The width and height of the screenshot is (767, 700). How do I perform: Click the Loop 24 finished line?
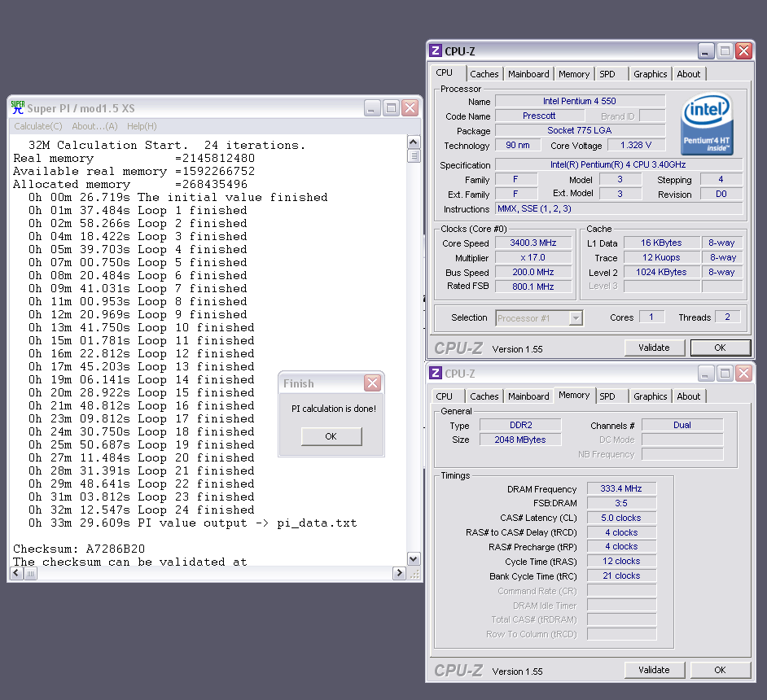(142, 510)
